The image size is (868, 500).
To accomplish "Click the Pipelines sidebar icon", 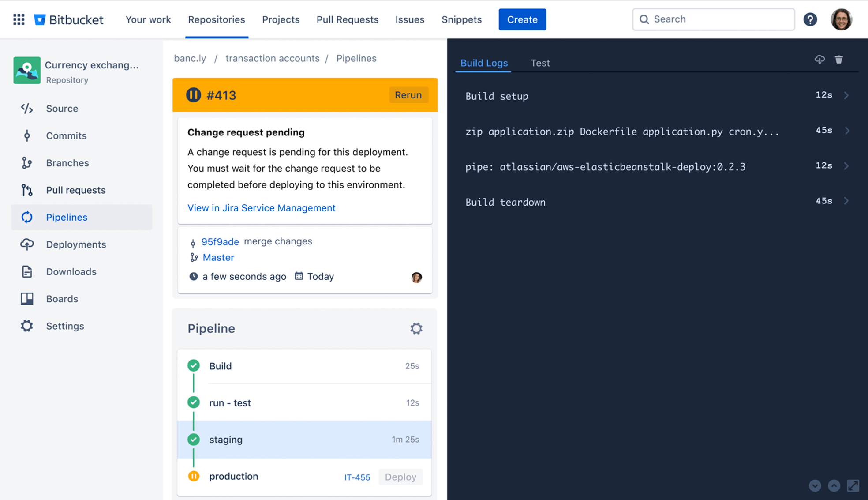I will pos(26,217).
